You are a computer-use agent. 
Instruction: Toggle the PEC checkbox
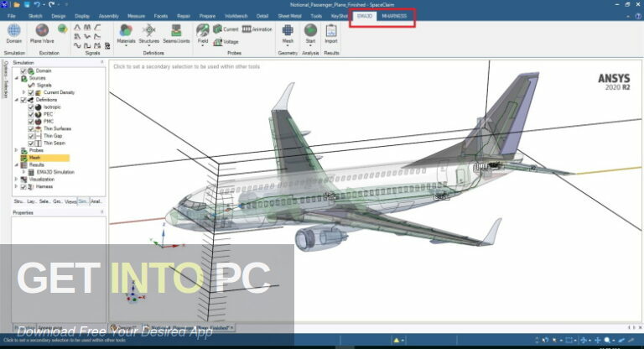[x=31, y=114]
